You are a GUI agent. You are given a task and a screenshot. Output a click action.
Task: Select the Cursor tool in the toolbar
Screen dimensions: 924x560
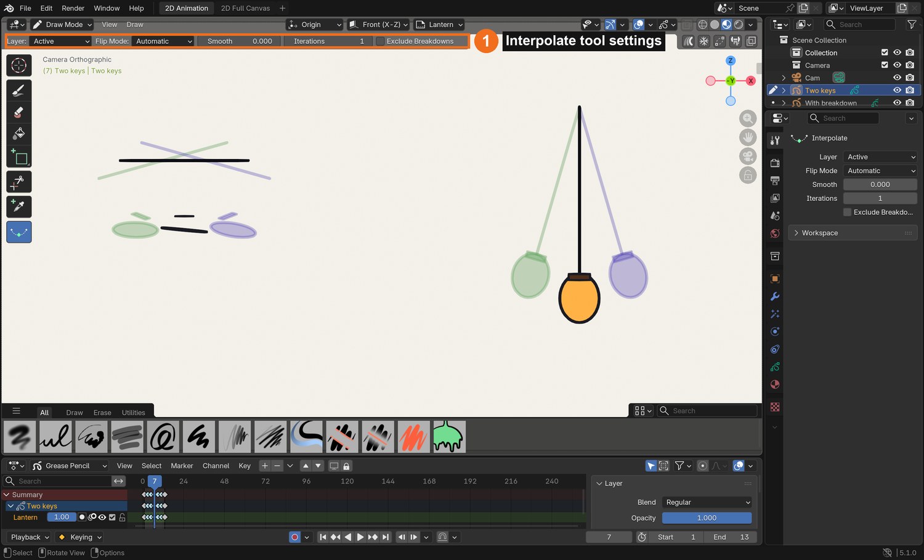coord(18,65)
